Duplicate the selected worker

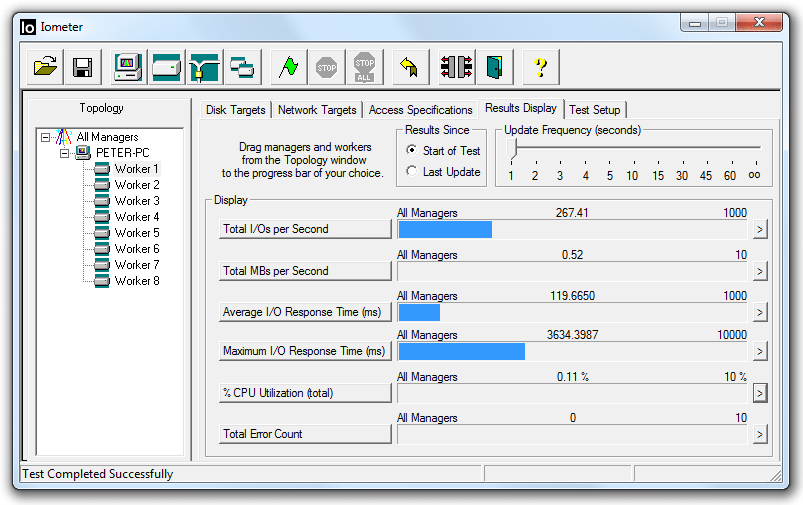tap(242, 67)
